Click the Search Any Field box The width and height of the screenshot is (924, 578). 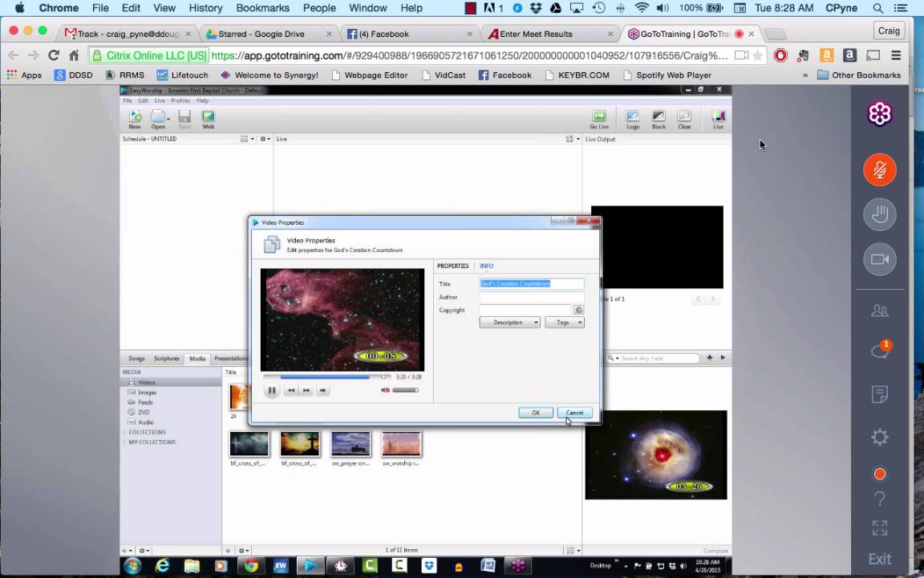(653, 358)
